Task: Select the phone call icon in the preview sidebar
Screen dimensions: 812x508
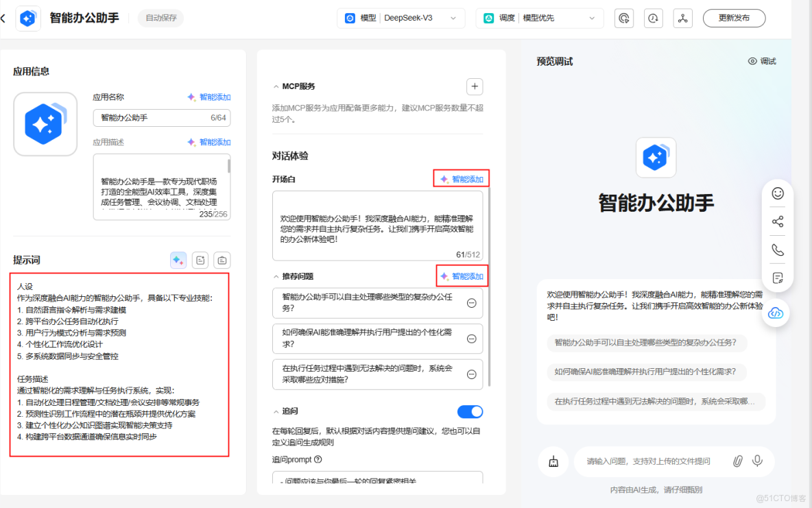Action: pyautogui.click(x=777, y=249)
